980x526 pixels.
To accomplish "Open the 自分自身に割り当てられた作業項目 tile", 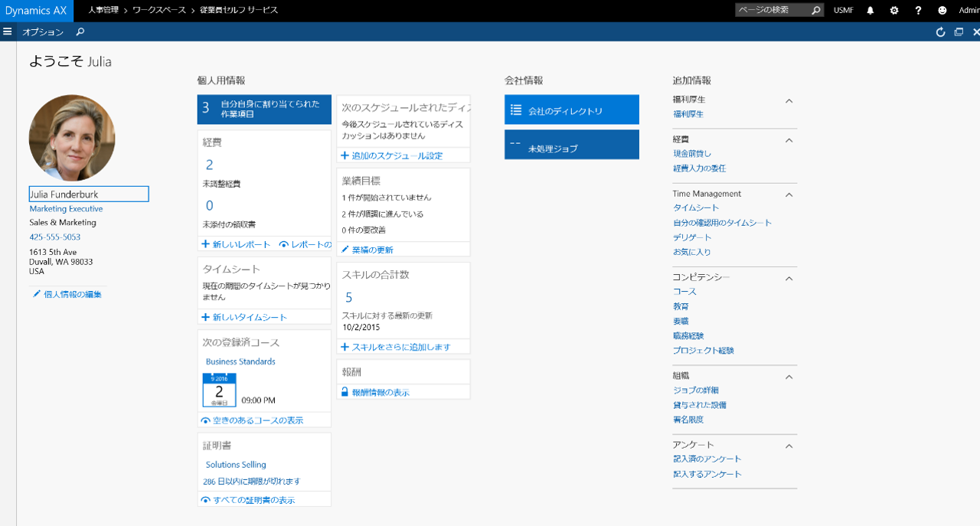I will (x=264, y=109).
